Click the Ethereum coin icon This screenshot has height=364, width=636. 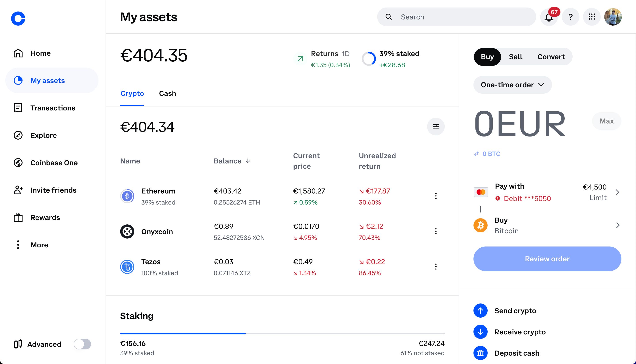point(127,196)
